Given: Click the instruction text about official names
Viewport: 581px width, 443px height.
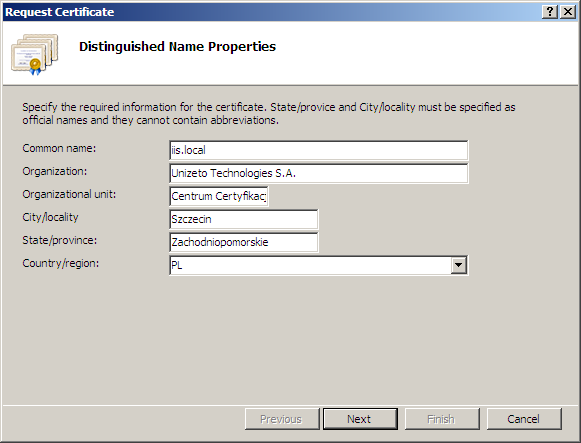Looking at the screenshot, I should coord(269,113).
